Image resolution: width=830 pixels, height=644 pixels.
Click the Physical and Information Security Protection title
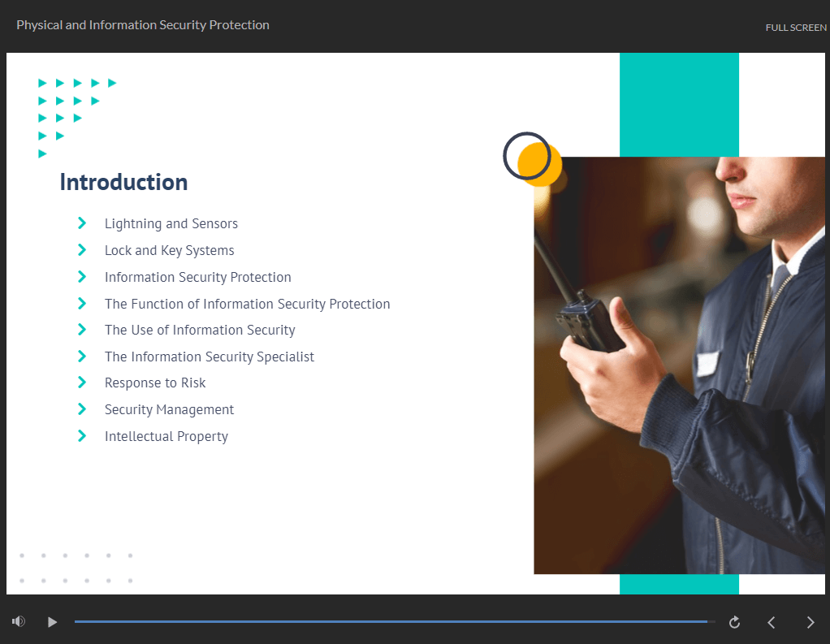click(142, 24)
